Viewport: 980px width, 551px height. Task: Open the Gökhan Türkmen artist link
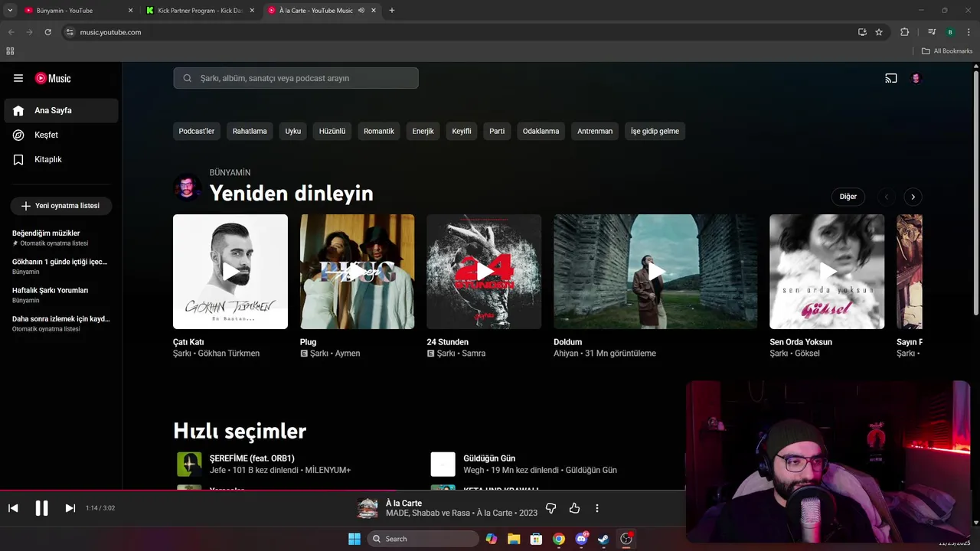[228, 354]
